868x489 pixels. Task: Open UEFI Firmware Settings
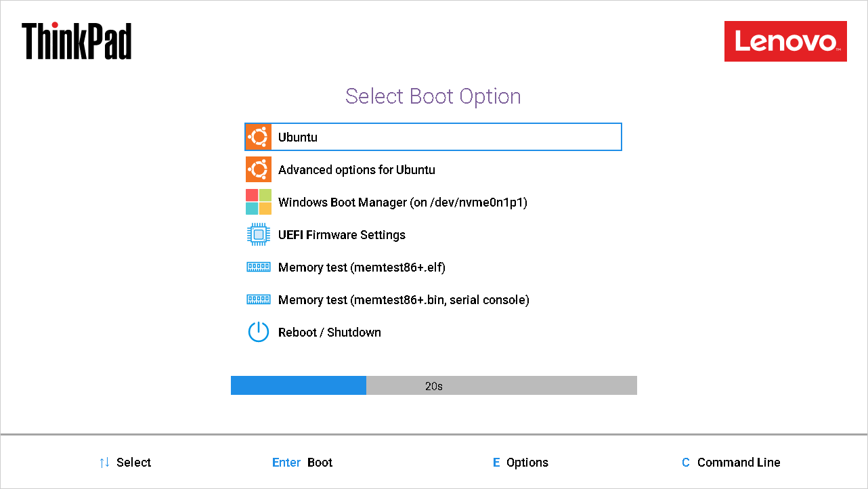click(433, 234)
